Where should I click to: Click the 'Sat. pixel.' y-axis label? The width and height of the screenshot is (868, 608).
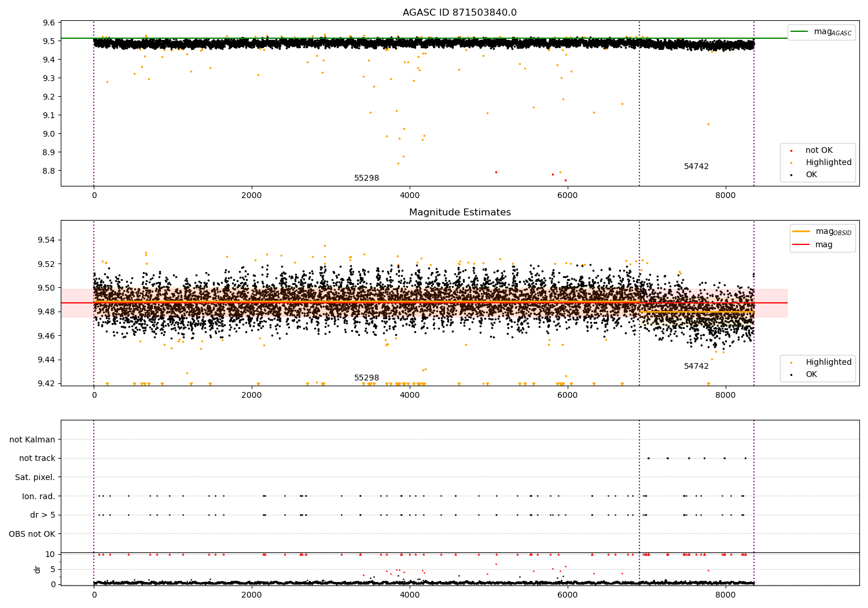(35, 478)
